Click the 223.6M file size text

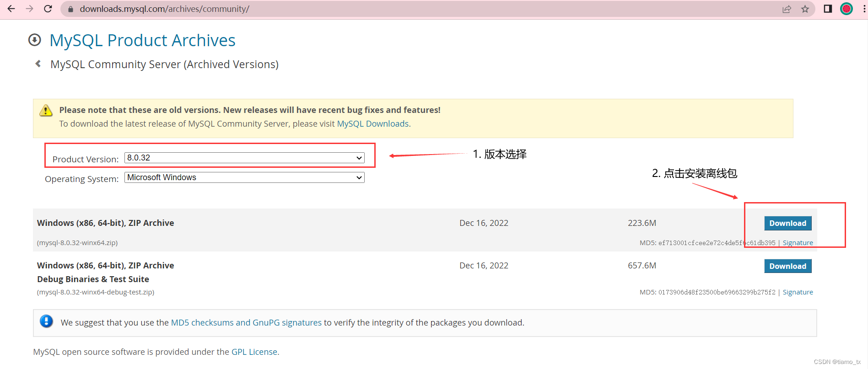[x=642, y=223]
